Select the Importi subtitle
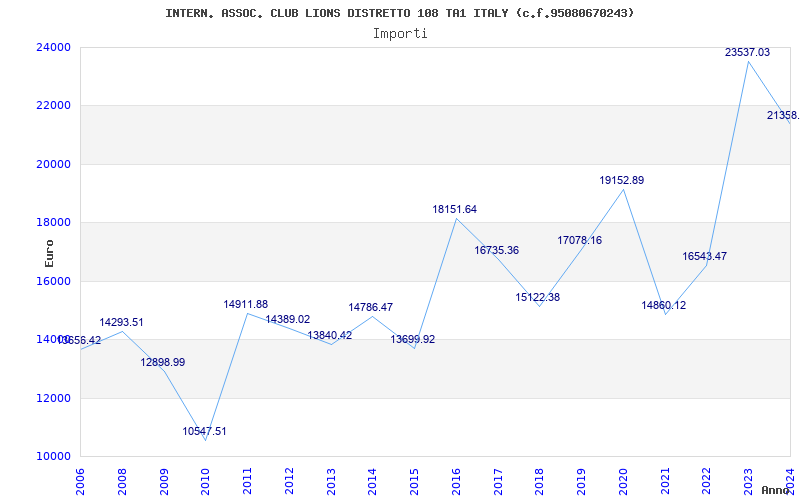 tap(400, 34)
